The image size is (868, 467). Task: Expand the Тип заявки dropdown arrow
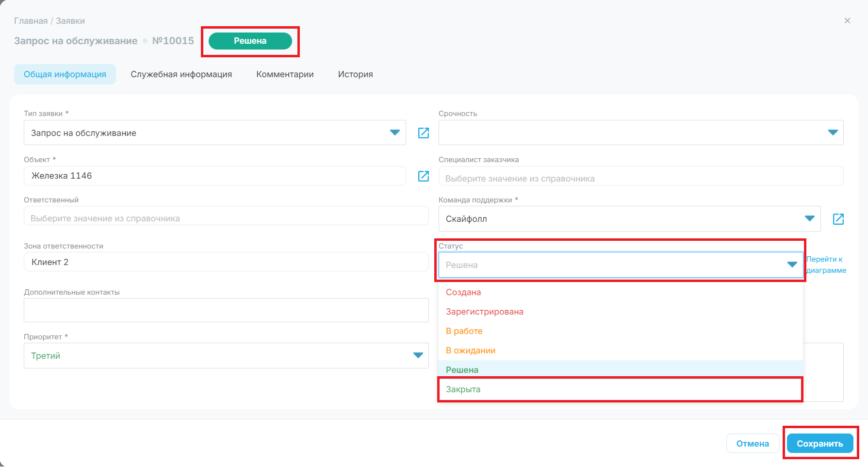(x=395, y=133)
